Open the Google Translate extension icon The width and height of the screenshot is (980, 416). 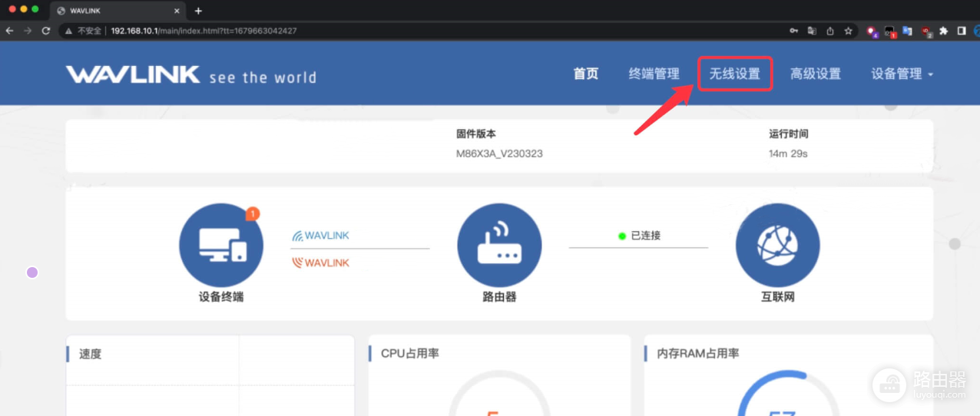click(x=907, y=31)
